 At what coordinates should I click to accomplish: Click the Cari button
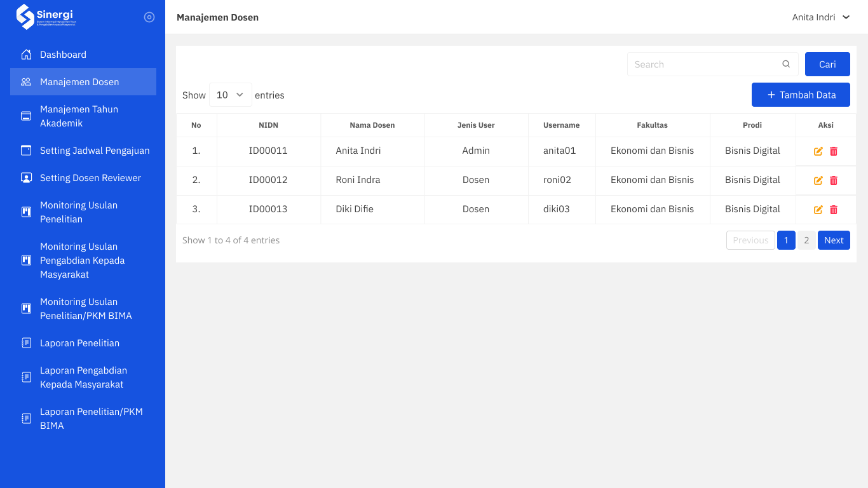(827, 64)
